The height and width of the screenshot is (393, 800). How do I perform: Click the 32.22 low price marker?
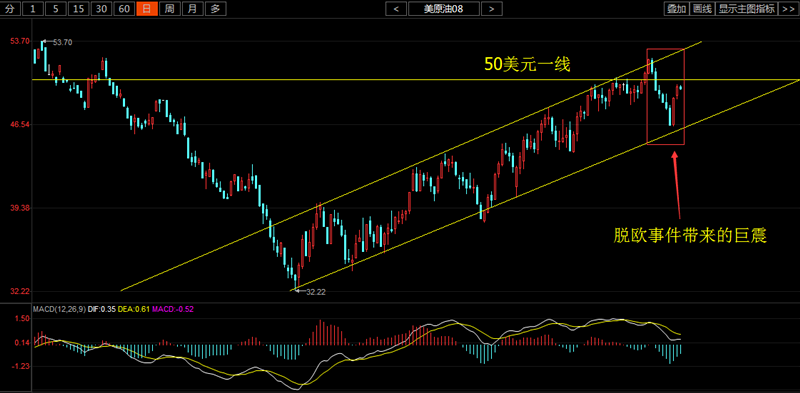316,292
